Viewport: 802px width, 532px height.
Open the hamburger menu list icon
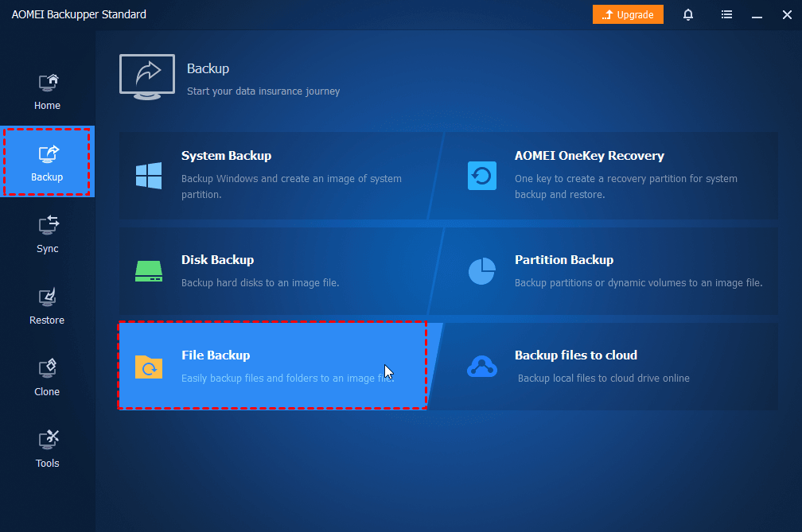726,14
